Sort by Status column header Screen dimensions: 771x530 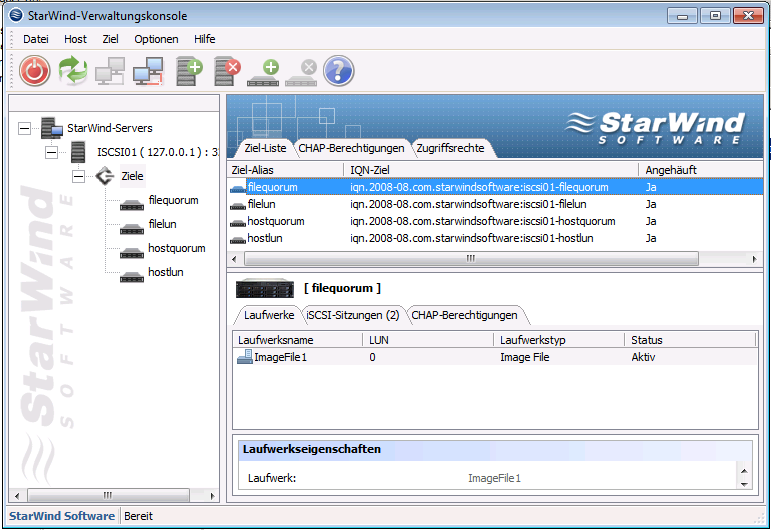[x=690, y=340]
